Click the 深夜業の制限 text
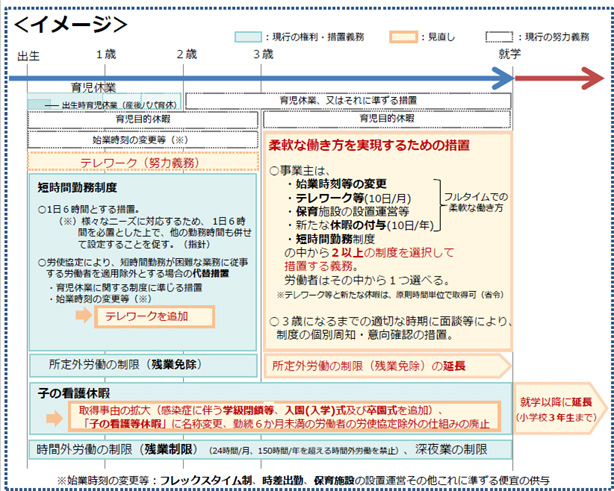The image size is (614, 491). 451,449
